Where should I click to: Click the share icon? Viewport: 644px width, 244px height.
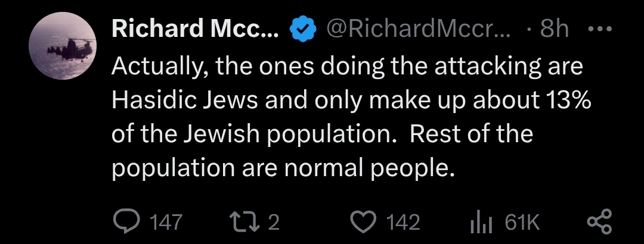tap(599, 222)
